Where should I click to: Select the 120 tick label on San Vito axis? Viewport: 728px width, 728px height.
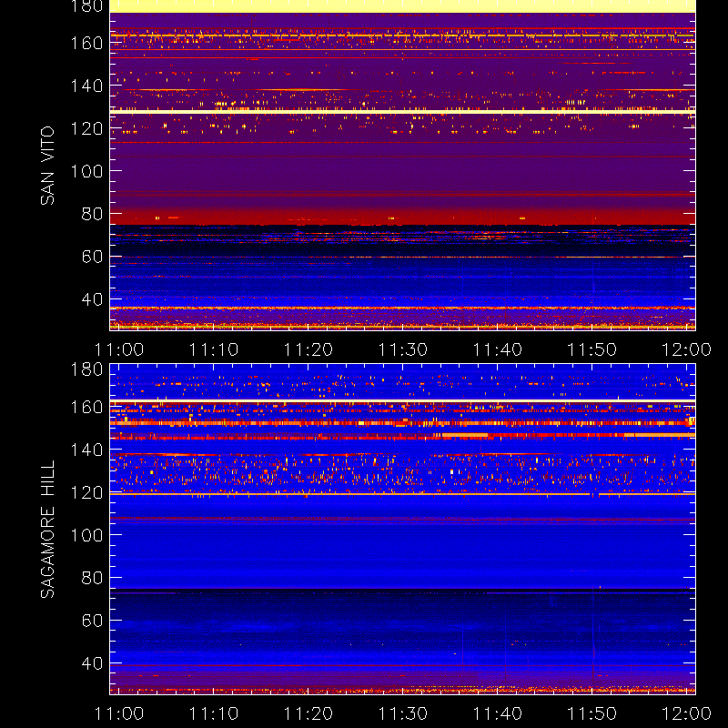click(x=86, y=128)
